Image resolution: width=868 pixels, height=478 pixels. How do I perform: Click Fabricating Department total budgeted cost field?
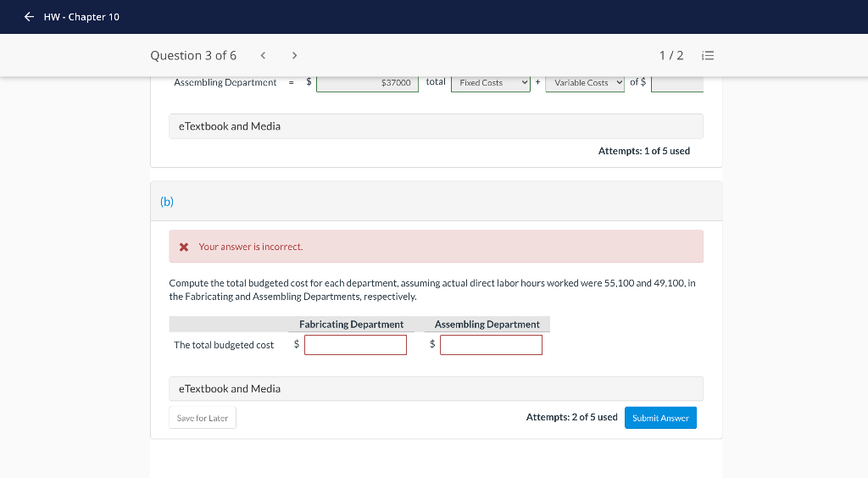click(x=355, y=345)
